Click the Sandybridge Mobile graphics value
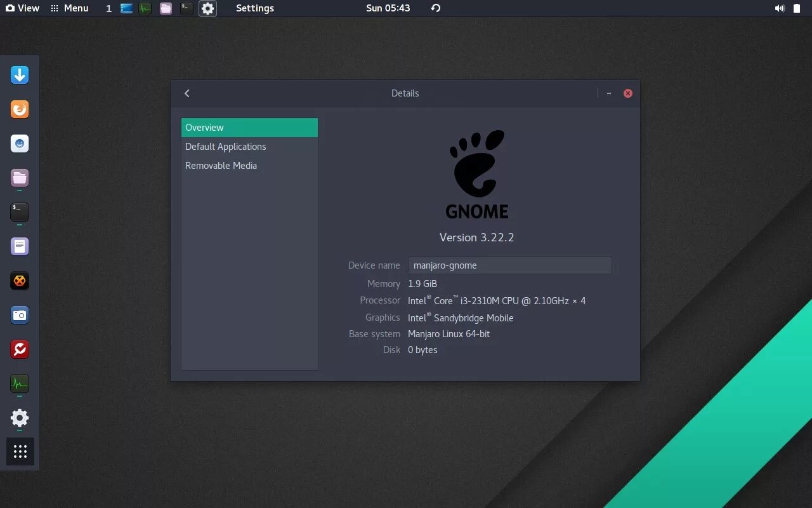The height and width of the screenshot is (508, 812). pos(461,317)
